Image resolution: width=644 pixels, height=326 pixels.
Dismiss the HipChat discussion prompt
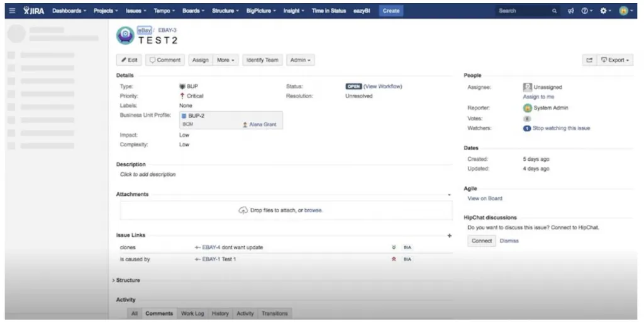pyautogui.click(x=509, y=241)
